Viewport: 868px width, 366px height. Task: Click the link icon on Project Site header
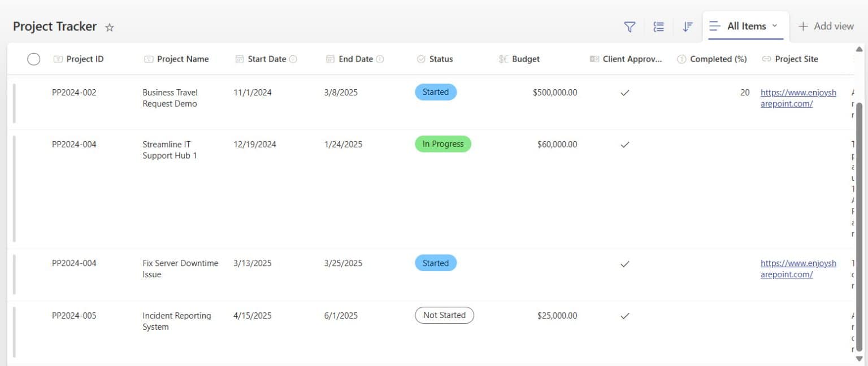click(765, 59)
